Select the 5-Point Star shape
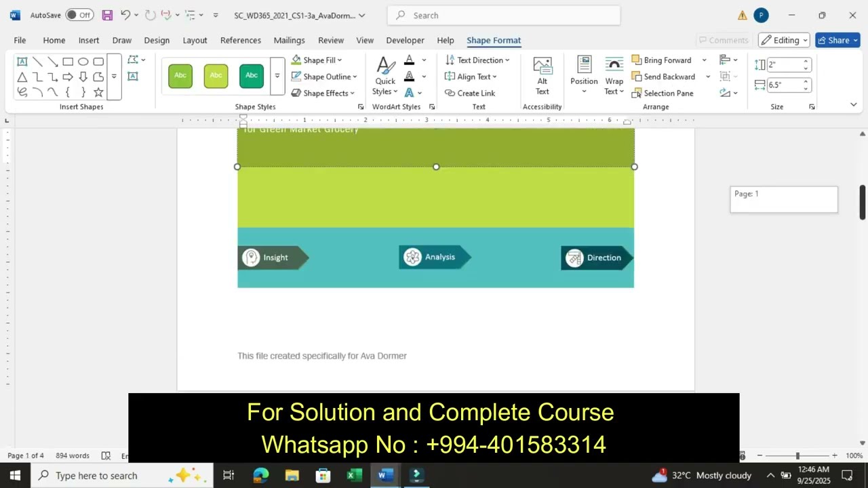 point(98,91)
